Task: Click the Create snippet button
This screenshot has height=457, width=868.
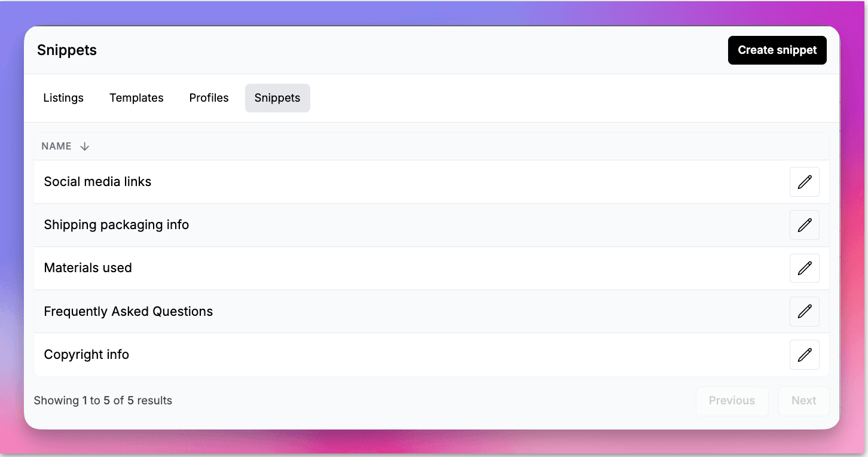Action: click(777, 50)
